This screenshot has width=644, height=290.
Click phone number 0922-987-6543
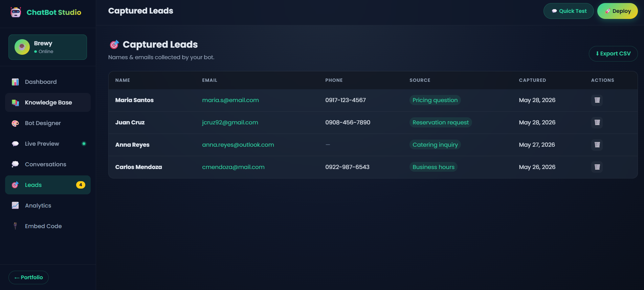tap(347, 167)
